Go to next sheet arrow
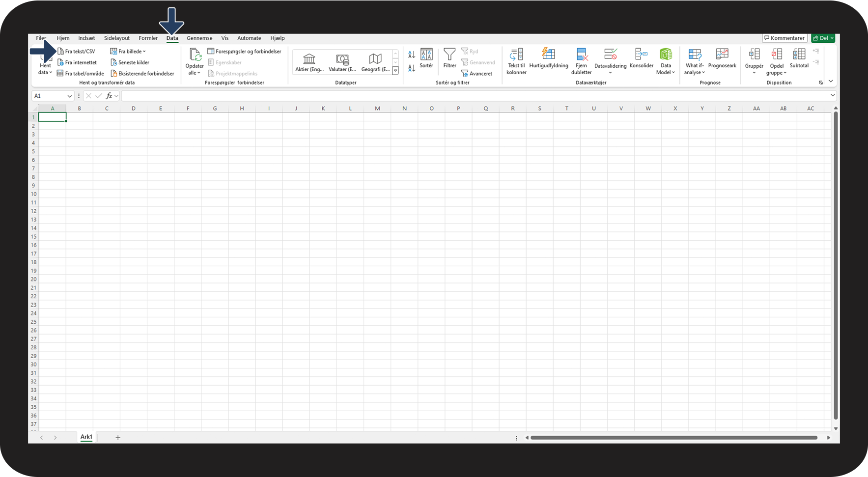Viewport: 868px width, 477px height. [x=56, y=438]
